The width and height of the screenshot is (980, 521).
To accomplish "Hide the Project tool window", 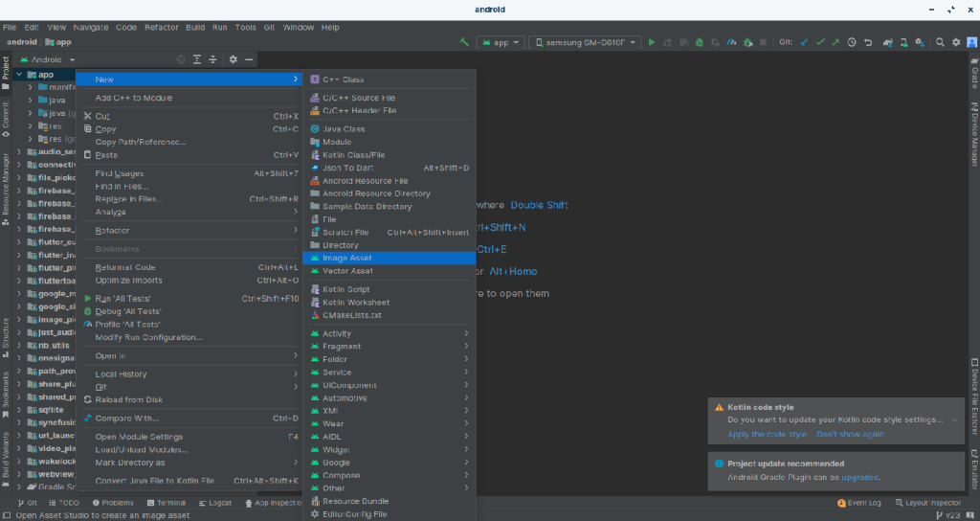I will tap(249, 59).
